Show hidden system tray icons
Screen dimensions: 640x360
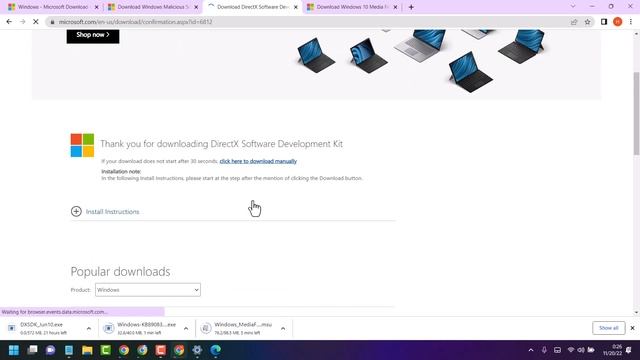(531, 350)
